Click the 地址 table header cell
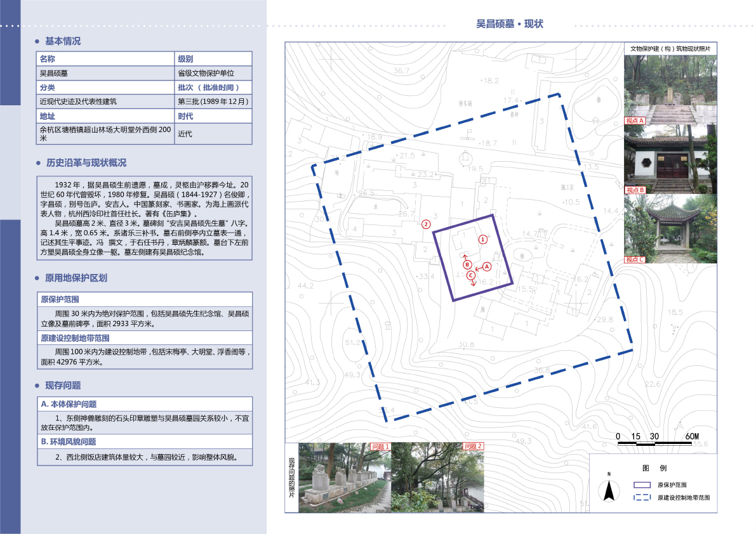 [x=105, y=116]
